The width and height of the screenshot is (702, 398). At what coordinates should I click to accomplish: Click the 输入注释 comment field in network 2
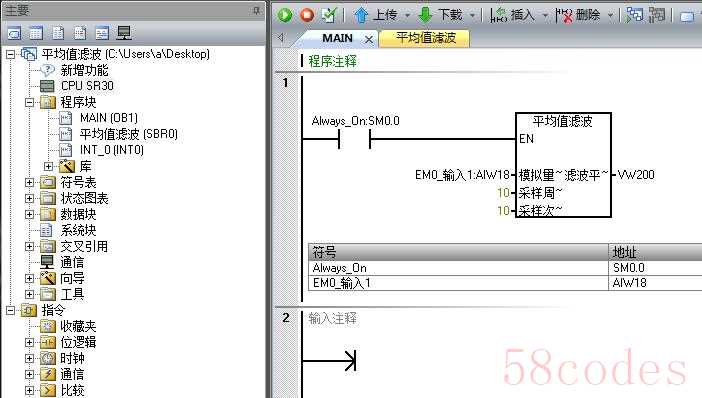point(332,318)
